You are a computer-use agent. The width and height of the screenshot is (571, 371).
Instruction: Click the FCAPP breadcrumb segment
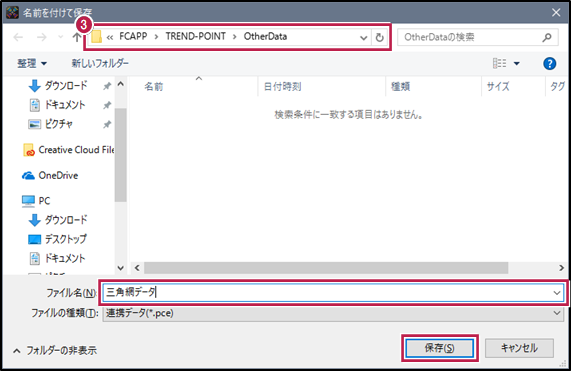pyautogui.click(x=133, y=36)
